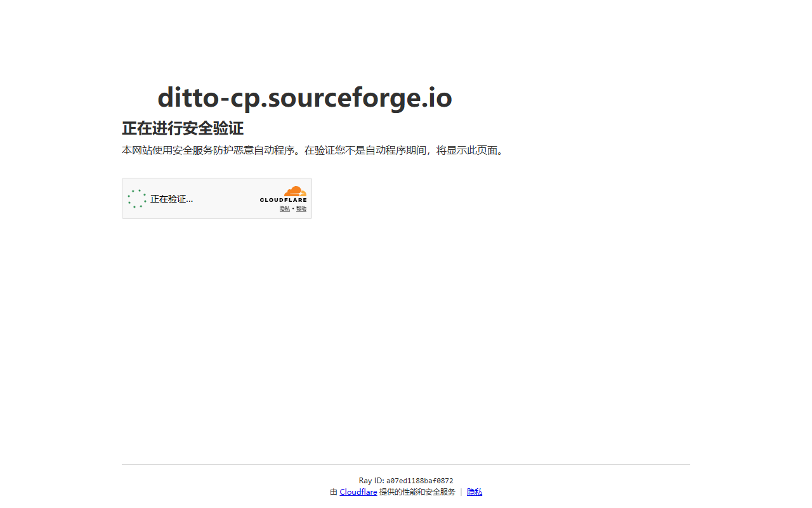812x508 pixels.
Task: Click the 正在进行安全验证 heading
Action: tap(183, 128)
